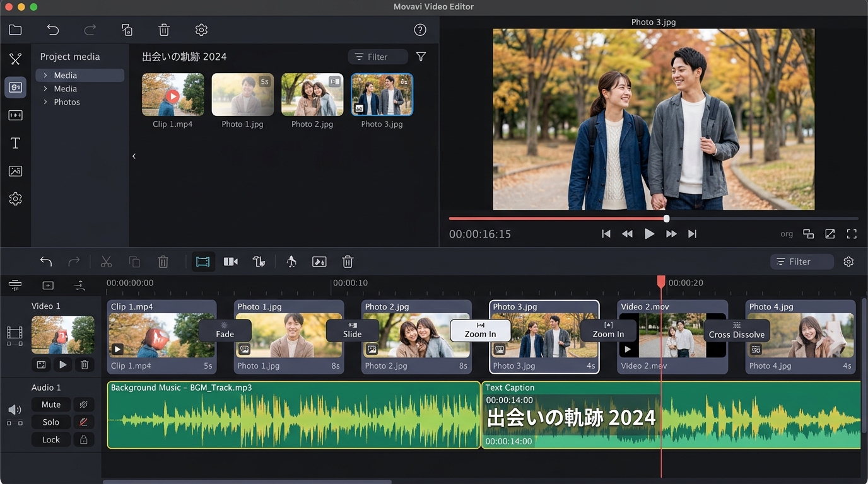Image resolution: width=868 pixels, height=484 pixels.
Task: Toggle Solo on the Audio 1 track
Action: [51, 422]
